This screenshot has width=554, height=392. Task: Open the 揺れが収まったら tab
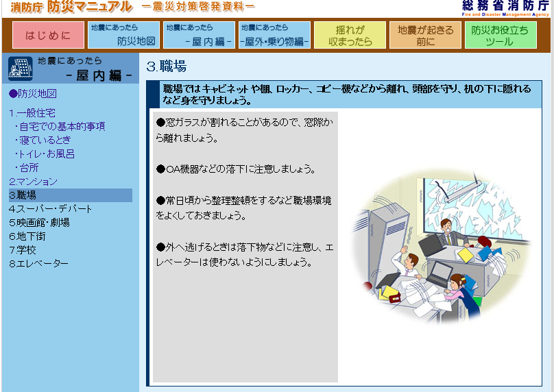coord(350,35)
